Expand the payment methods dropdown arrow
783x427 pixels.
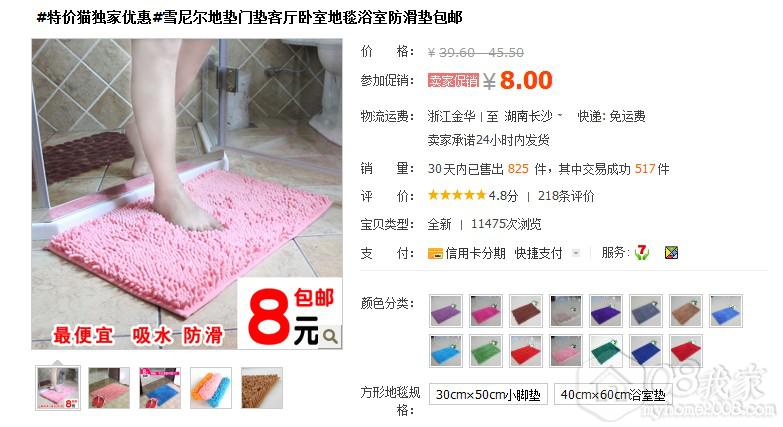pyautogui.click(x=576, y=253)
